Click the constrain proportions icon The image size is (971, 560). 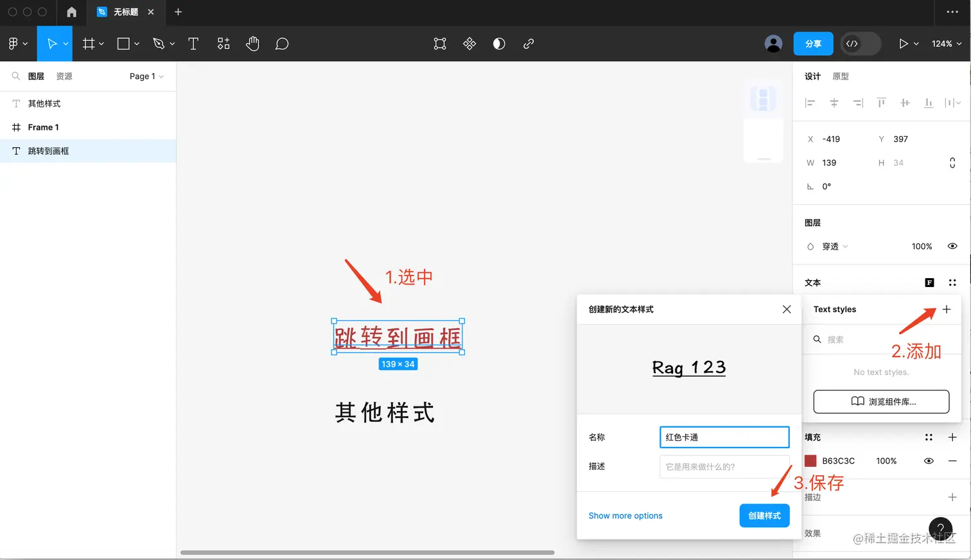coord(952,163)
